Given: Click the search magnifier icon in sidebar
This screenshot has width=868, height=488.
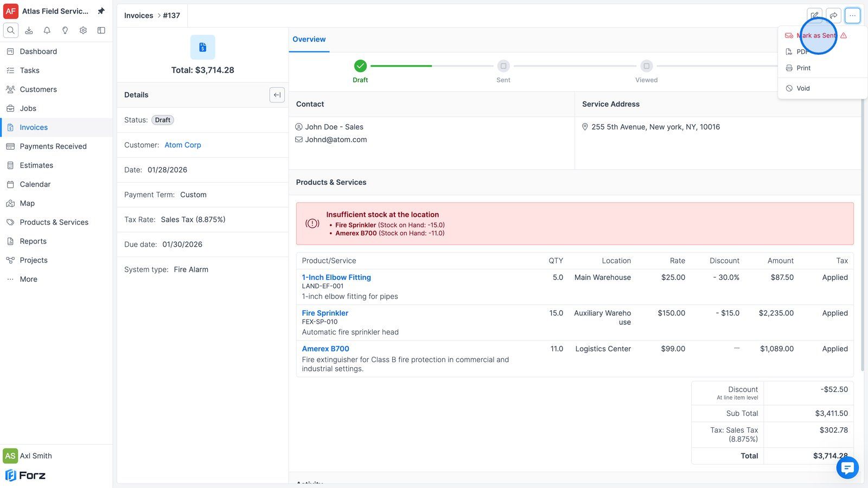Looking at the screenshot, I should [11, 30].
